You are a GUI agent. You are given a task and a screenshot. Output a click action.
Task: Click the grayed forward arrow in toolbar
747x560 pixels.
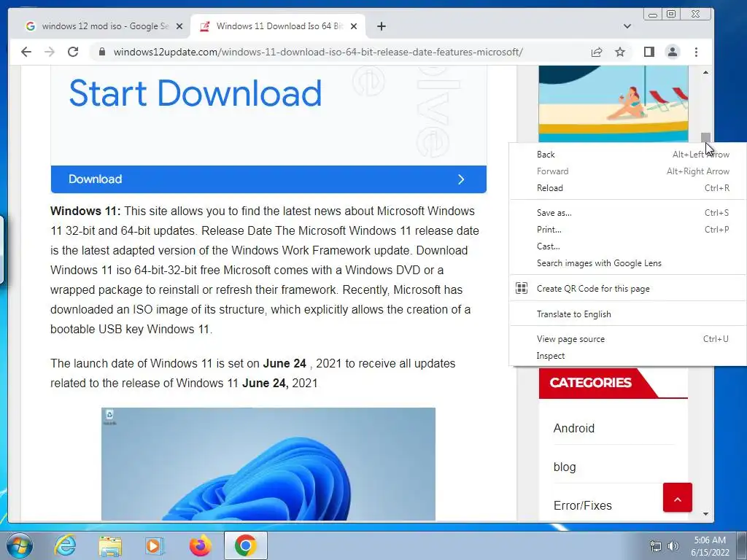click(50, 52)
